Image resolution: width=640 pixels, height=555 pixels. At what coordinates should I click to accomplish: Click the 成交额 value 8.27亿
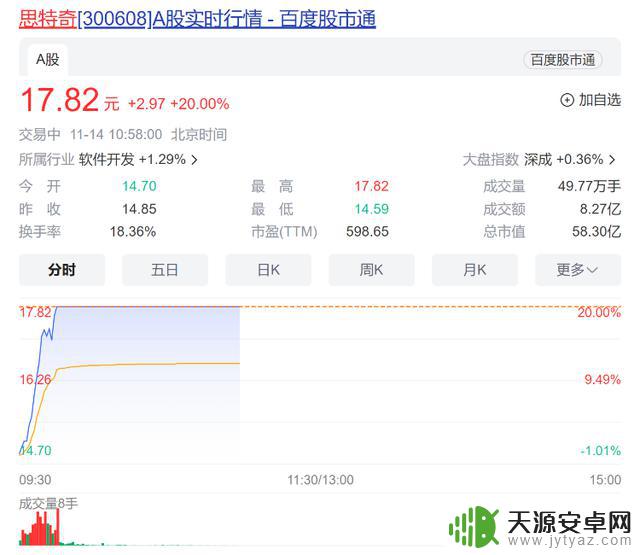coord(600,209)
